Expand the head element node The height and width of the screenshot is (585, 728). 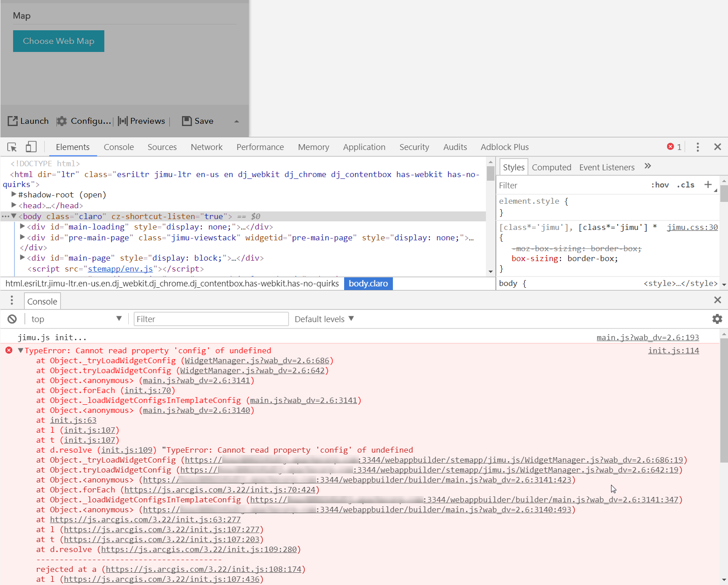pyautogui.click(x=14, y=205)
